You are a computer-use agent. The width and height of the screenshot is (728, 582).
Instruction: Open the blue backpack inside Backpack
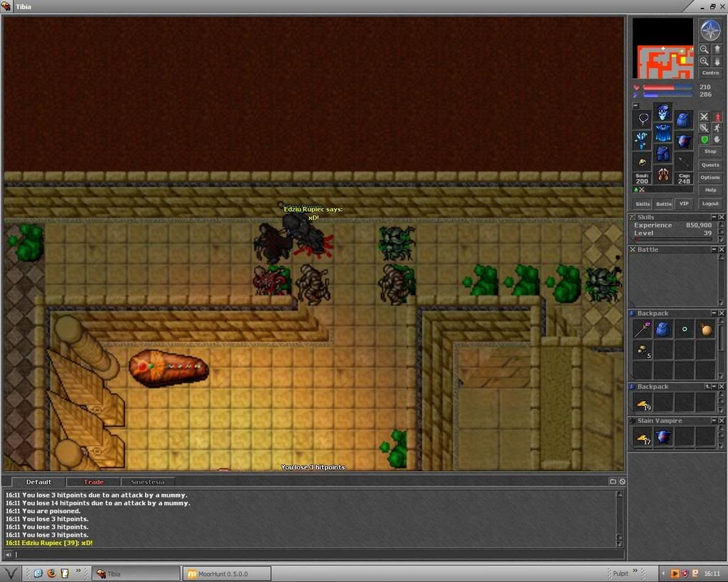click(663, 329)
